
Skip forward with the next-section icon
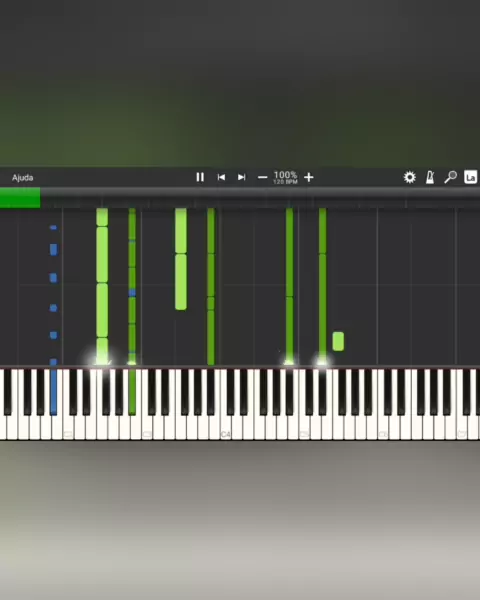tap(241, 177)
